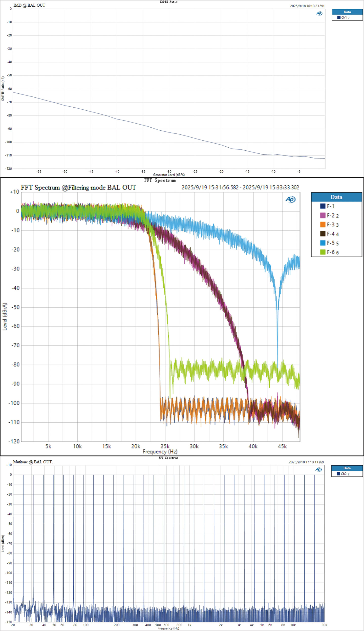Image resolution: width=364 pixels, height=631 pixels.
Task: Toggle the green F-6 trace swatch
Action: click(323, 252)
